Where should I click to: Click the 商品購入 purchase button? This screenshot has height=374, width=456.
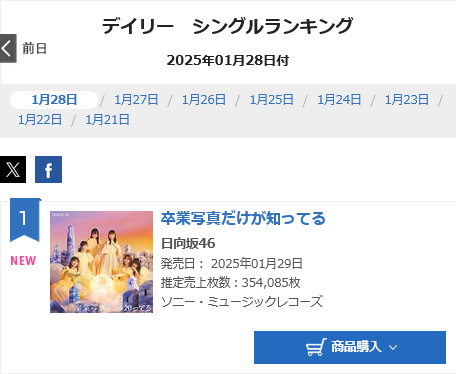tap(350, 347)
